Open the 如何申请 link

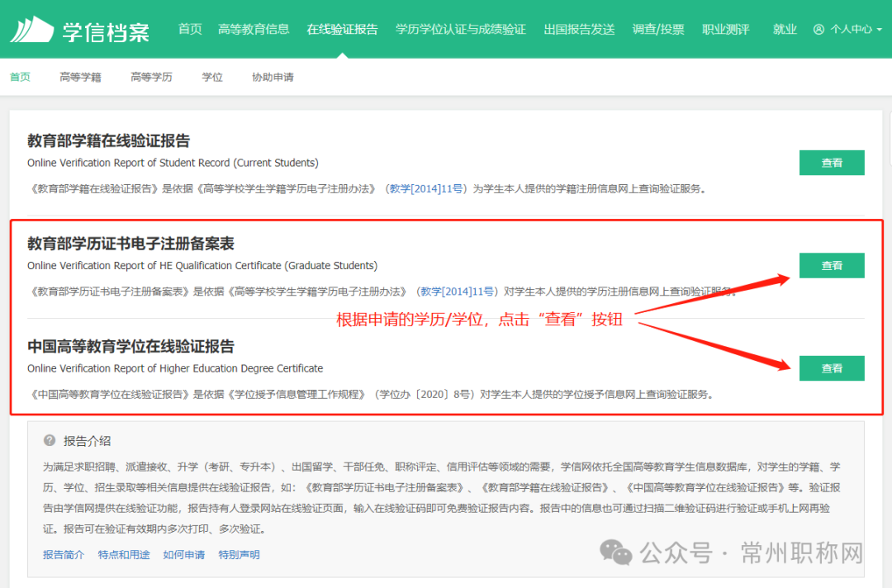click(183, 554)
